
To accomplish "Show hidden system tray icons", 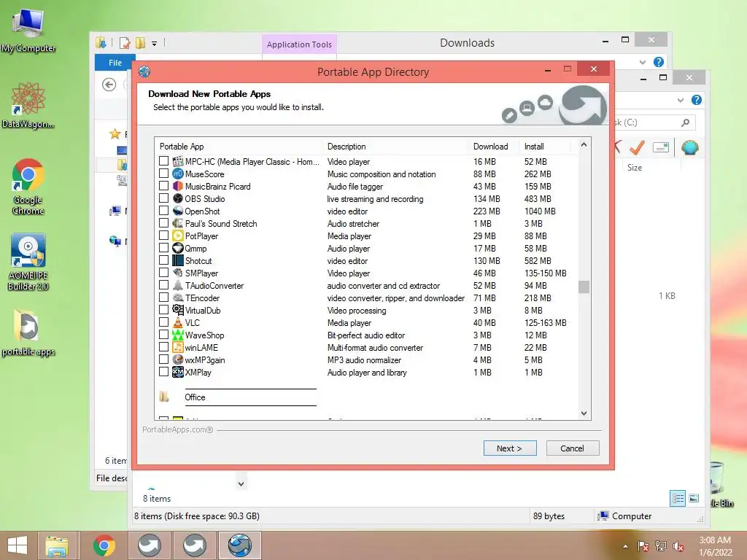I will [x=625, y=546].
